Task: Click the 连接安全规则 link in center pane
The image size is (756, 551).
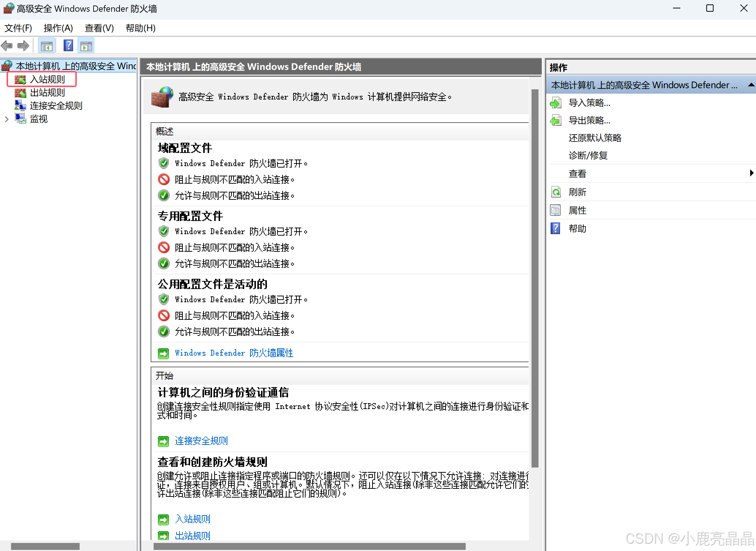Action: tap(201, 441)
